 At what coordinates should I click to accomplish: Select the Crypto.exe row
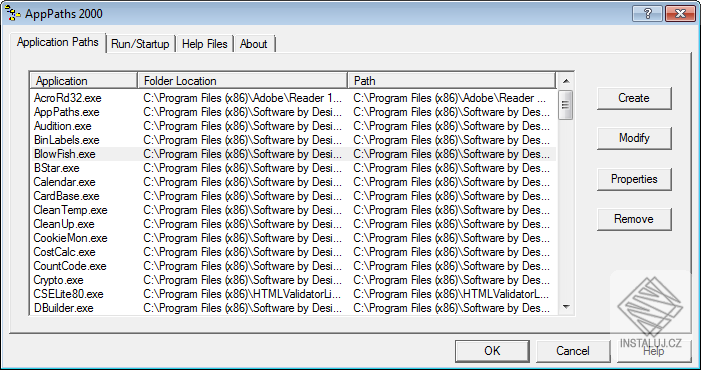point(293,280)
